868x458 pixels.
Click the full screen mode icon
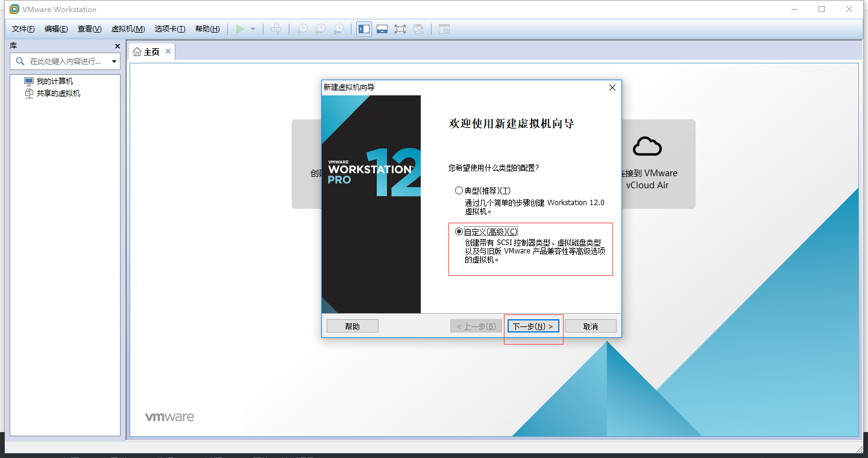click(400, 29)
